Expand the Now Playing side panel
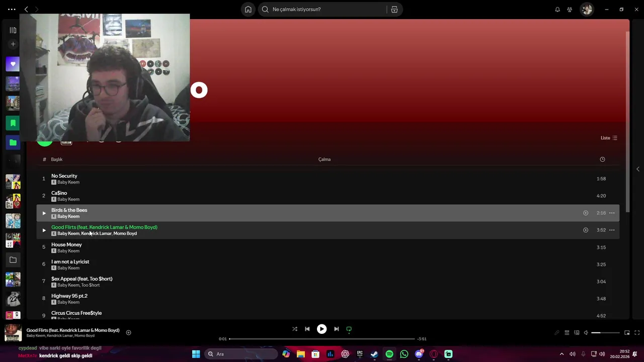The height and width of the screenshot is (362, 644). pos(638,169)
